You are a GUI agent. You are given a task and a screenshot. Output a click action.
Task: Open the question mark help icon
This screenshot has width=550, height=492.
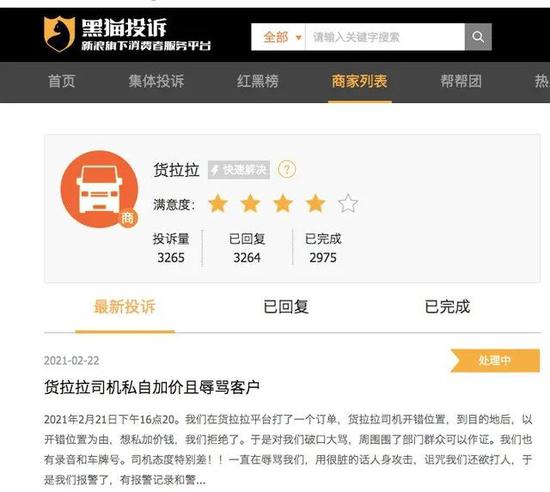(x=287, y=170)
